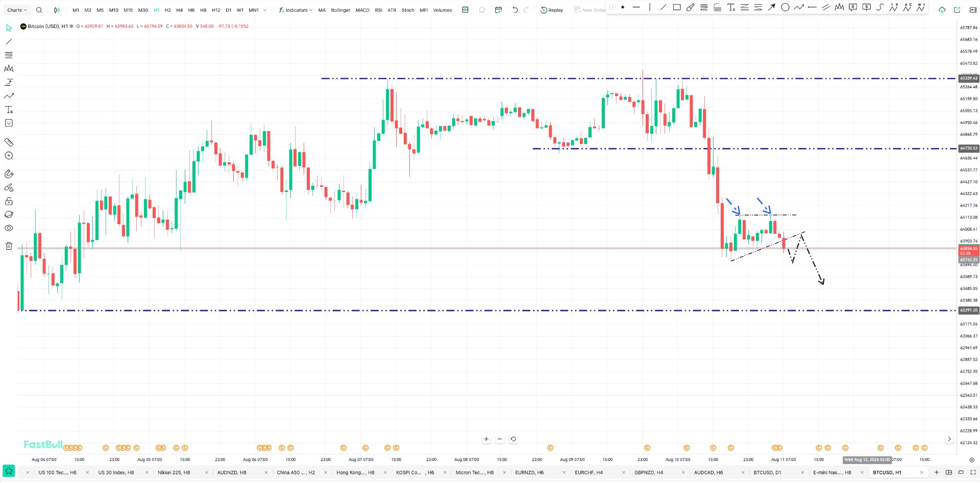
Task: Reset chart zoom view
Action: pyautogui.click(x=513, y=439)
